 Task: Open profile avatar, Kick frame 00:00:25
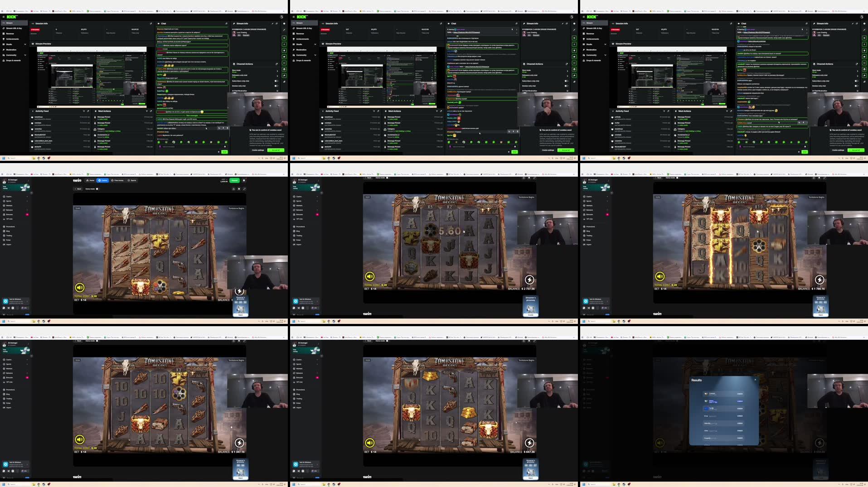pyautogui.click(x=281, y=17)
